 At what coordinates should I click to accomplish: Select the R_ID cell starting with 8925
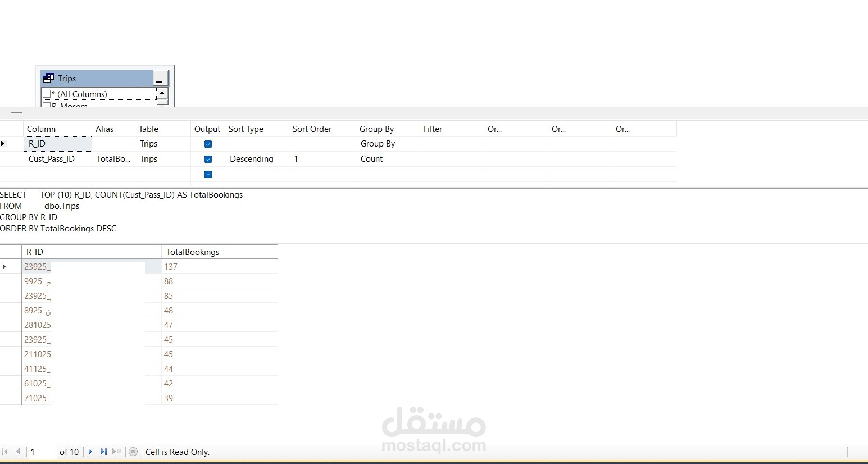pyautogui.click(x=92, y=311)
